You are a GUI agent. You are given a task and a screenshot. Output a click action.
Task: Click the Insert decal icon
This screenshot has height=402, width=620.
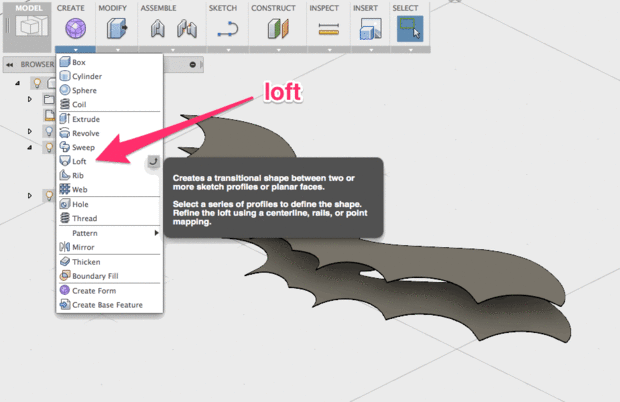(x=370, y=29)
